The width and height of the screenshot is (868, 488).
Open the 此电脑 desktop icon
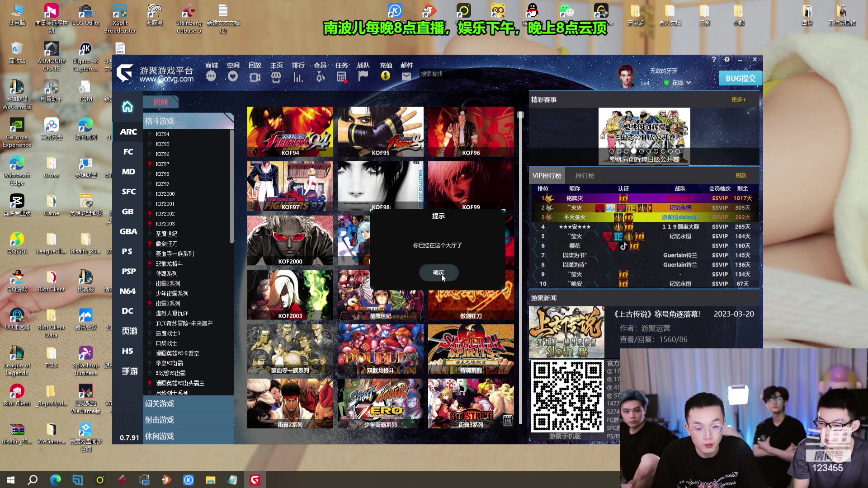point(17,15)
